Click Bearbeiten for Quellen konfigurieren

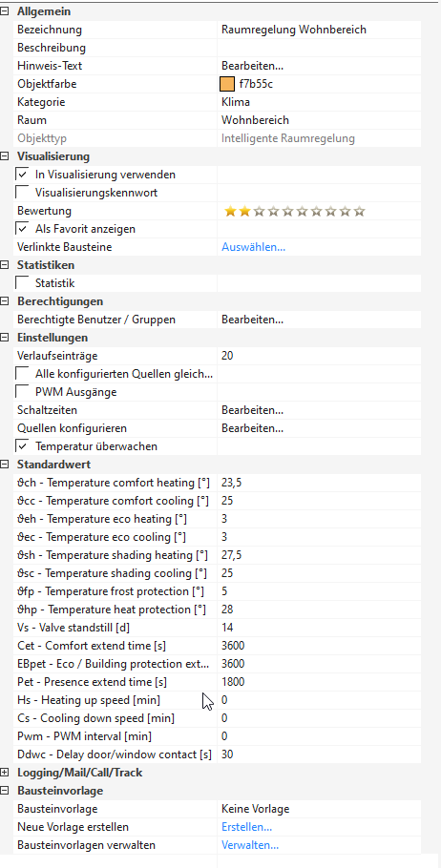click(x=253, y=428)
